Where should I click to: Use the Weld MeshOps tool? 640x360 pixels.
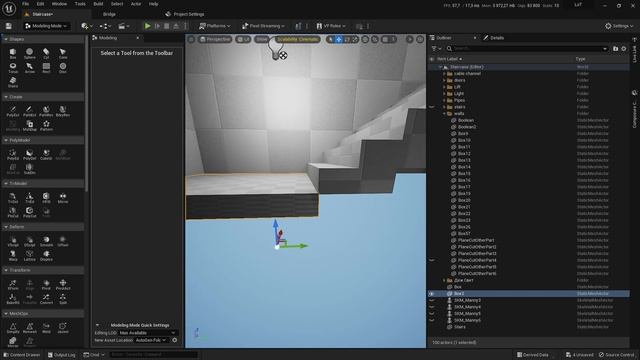(46, 328)
